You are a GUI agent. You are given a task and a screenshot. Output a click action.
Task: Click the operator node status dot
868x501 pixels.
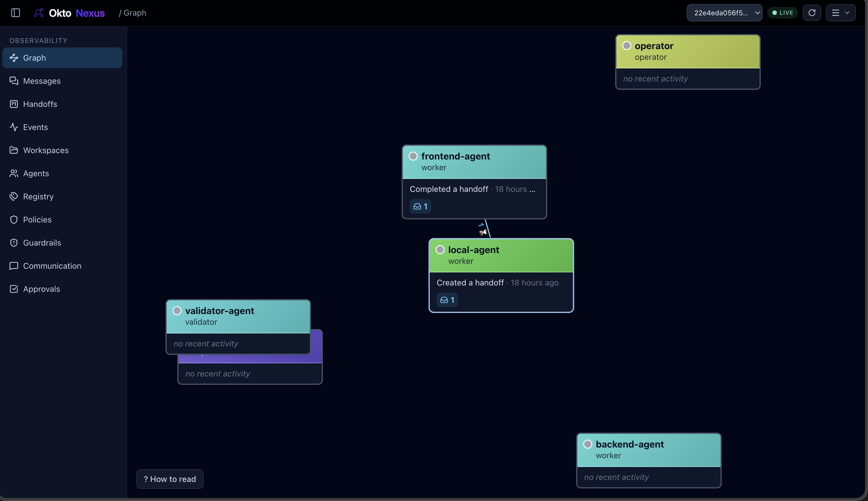(627, 46)
